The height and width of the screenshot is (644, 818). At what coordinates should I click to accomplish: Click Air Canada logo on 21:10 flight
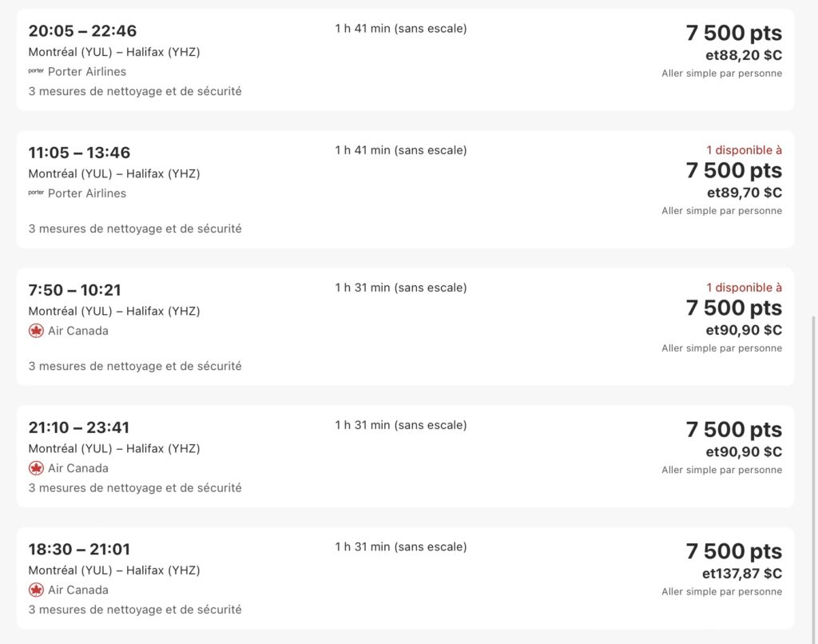coord(36,468)
